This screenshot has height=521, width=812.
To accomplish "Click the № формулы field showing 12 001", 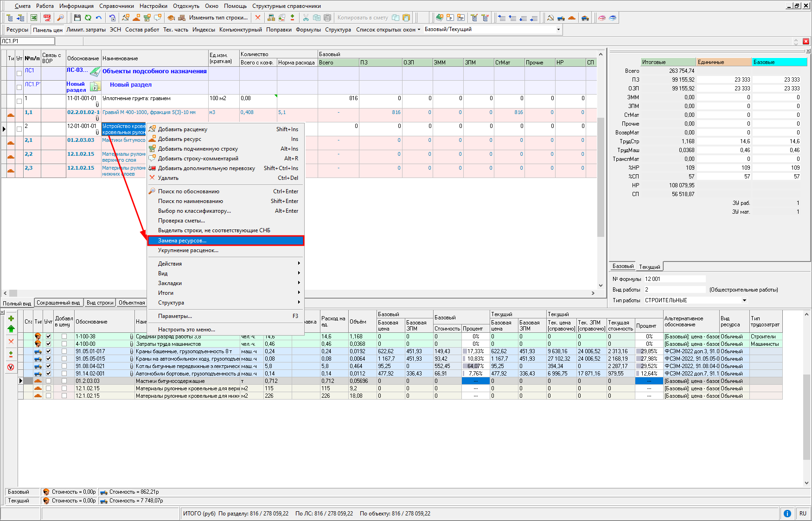I will [x=675, y=279].
